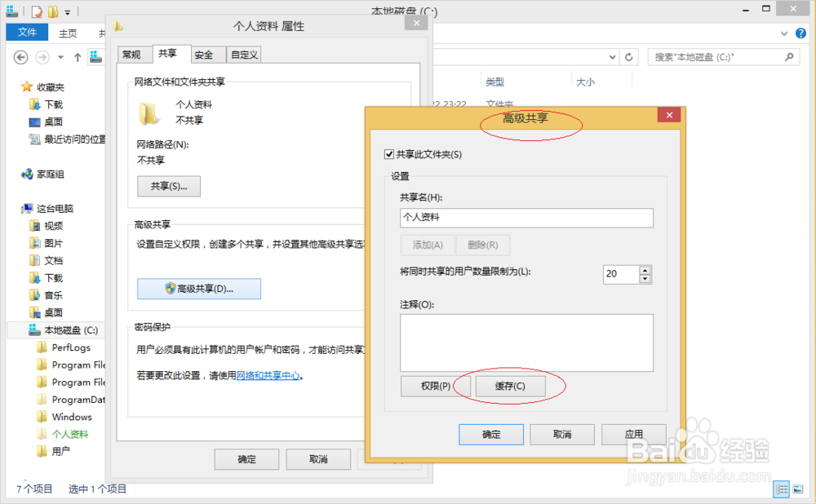
Task: Select the New Folder icon on quick access toolbar
Action: click(52, 11)
